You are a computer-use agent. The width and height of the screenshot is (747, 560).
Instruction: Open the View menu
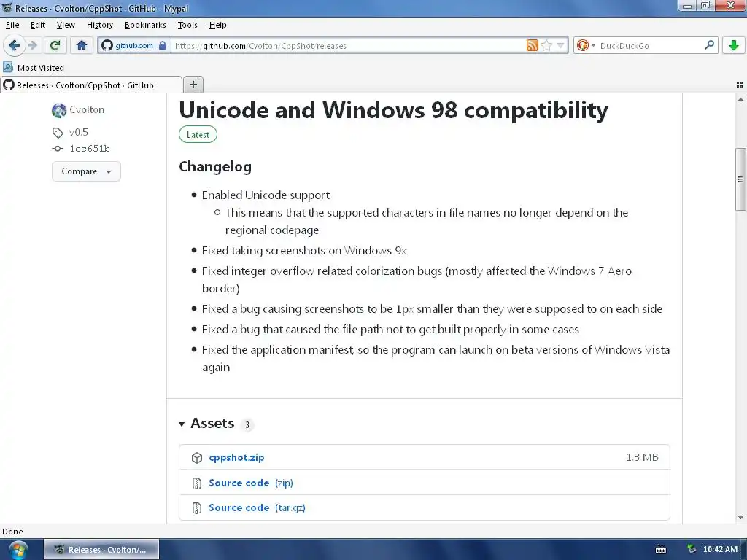tap(66, 25)
